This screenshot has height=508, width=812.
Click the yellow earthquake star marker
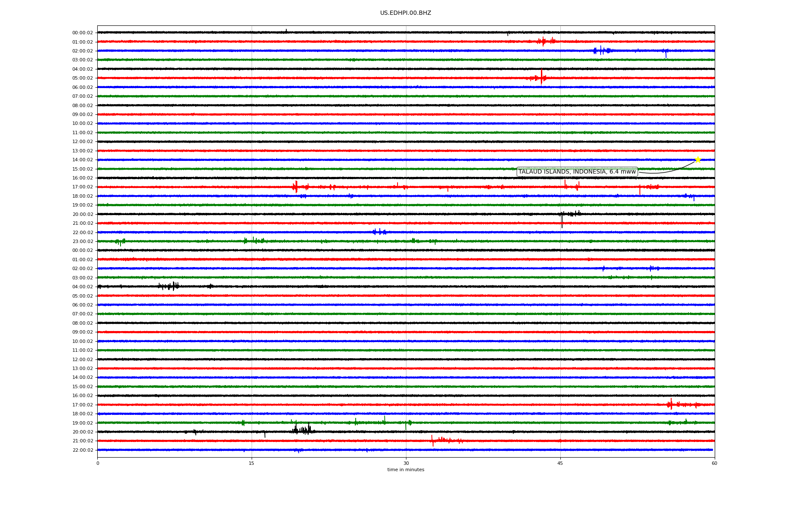click(x=698, y=160)
